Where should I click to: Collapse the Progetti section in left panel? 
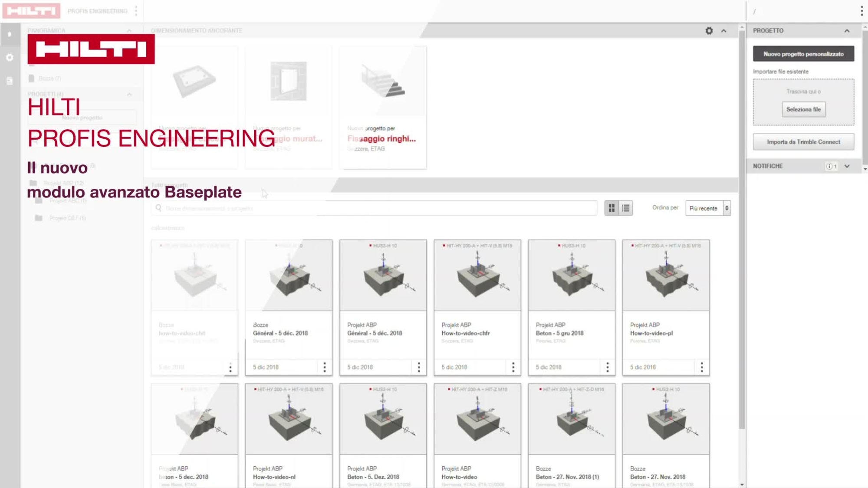click(129, 94)
